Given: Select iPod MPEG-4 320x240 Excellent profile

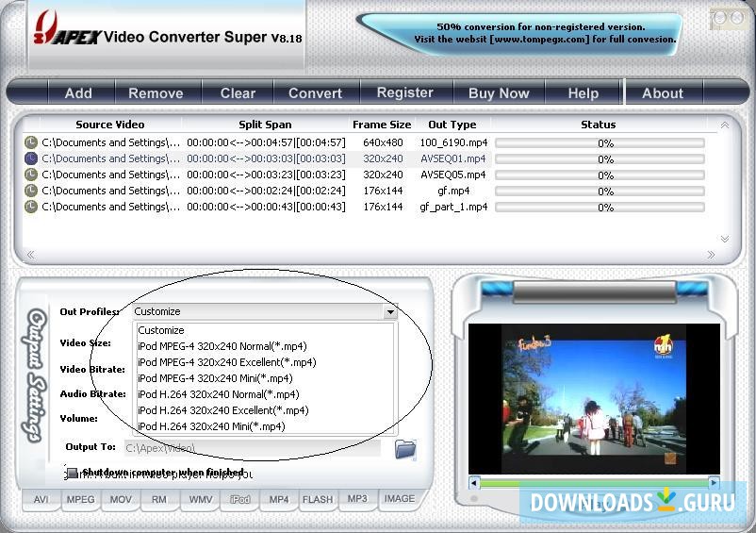Looking at the screenshot, I should coord(265,362).
